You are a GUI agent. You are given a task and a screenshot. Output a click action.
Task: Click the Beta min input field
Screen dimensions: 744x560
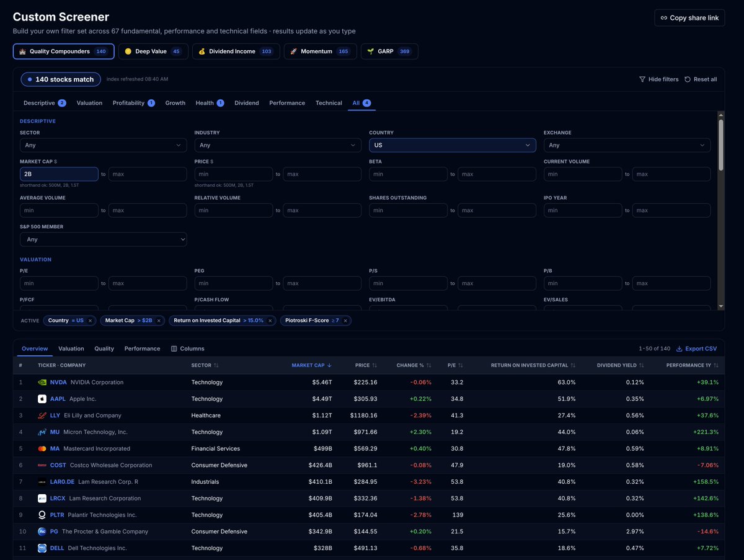point(408,174)
